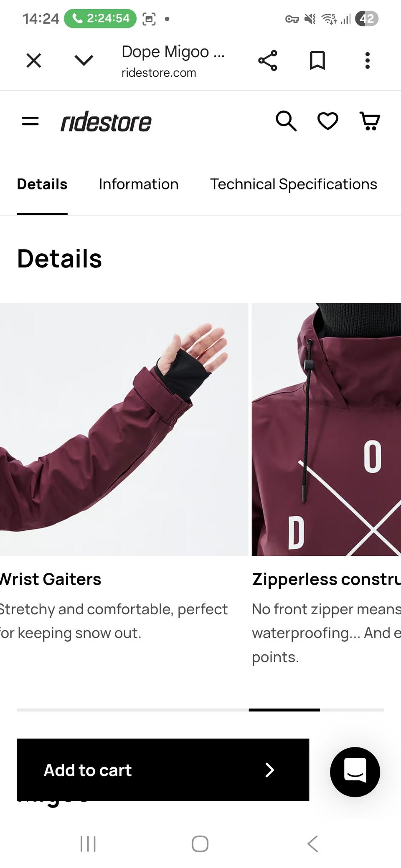Click the carousel progress scrollbar indicator
This screenshot has height=868, width=401.
284,709
